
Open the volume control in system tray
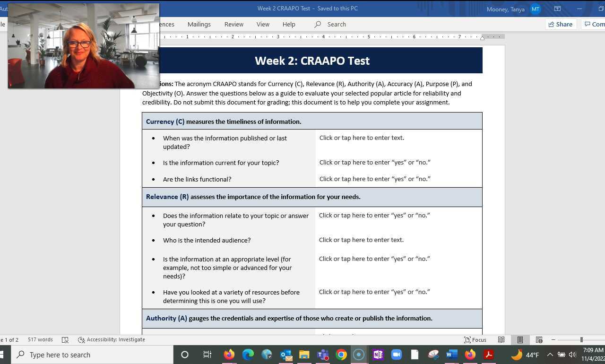pos(572,355)
